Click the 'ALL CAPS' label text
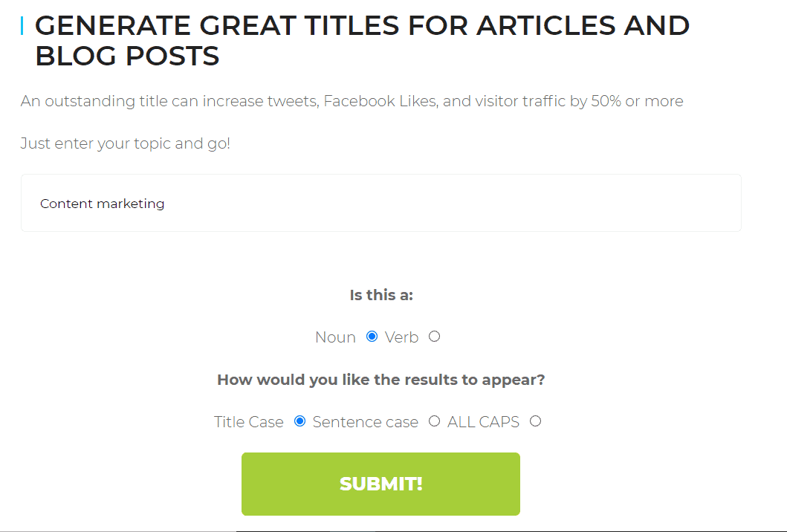787x532 pixels. coord(483,422)
